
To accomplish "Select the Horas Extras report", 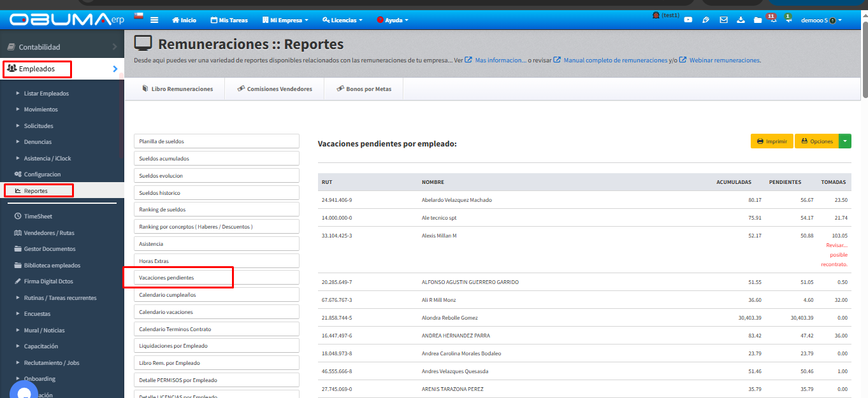I will click(x=217, y=261).
